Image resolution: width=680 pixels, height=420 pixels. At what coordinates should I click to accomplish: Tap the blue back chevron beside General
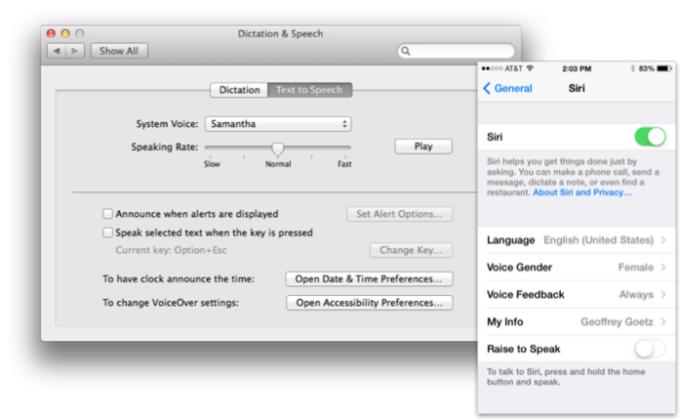click(x=487, y=89)
